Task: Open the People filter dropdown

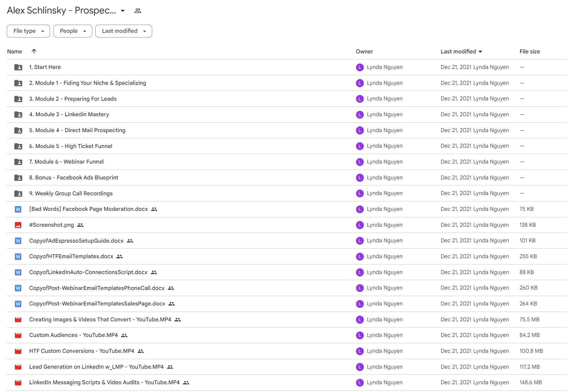Action: [x=73, y=31]
